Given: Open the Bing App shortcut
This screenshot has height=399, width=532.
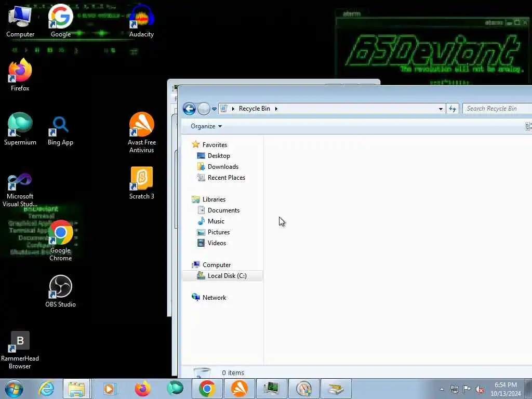Looking at the screenshot, I should coord(60,131).
